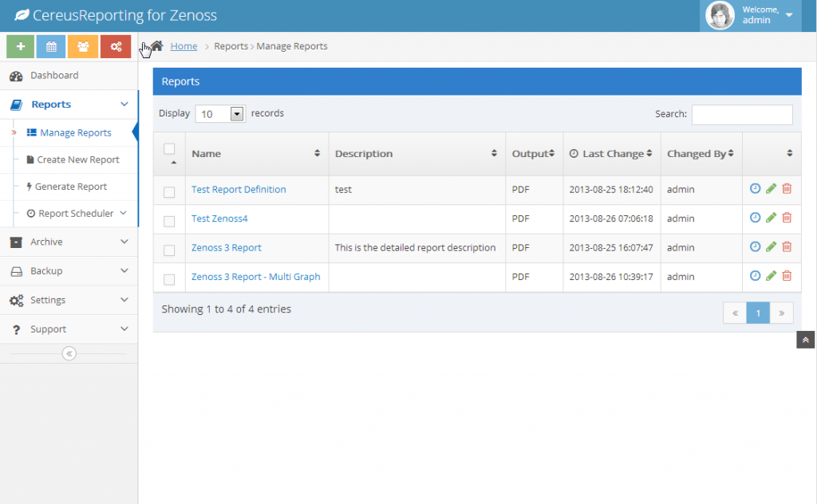Viewport: 817px width, 504px height.
Task: Sort table by Changed By column
Action: (x=701, y=154)
